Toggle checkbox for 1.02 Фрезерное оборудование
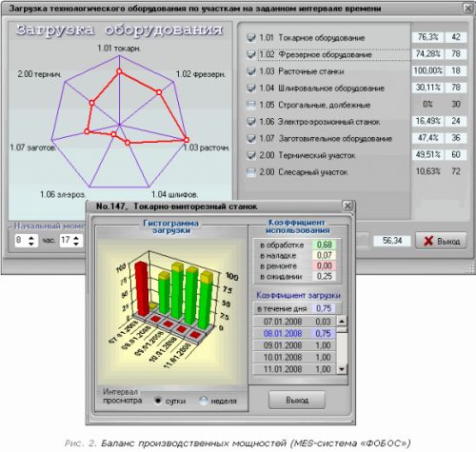 coord(251,54)
